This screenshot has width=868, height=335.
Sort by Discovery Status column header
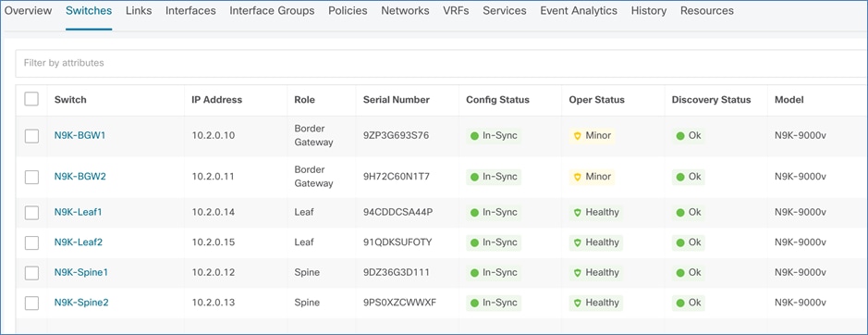(712, 100)
